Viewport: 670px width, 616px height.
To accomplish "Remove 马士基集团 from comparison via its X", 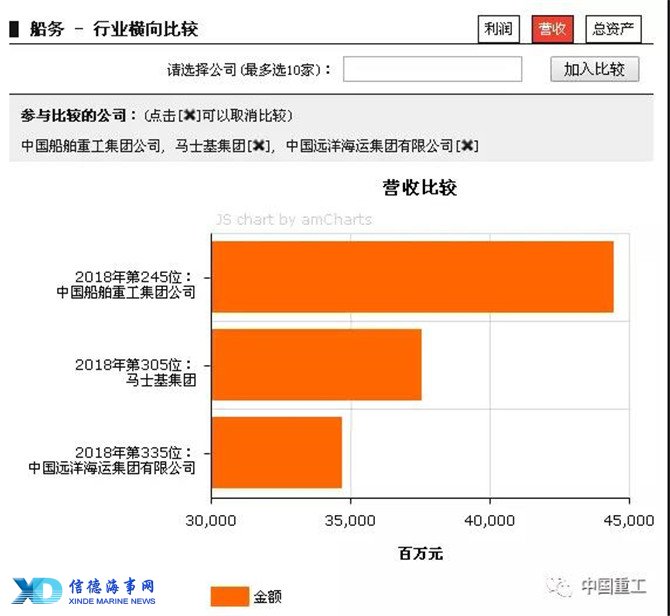I will tap(259, 146).
